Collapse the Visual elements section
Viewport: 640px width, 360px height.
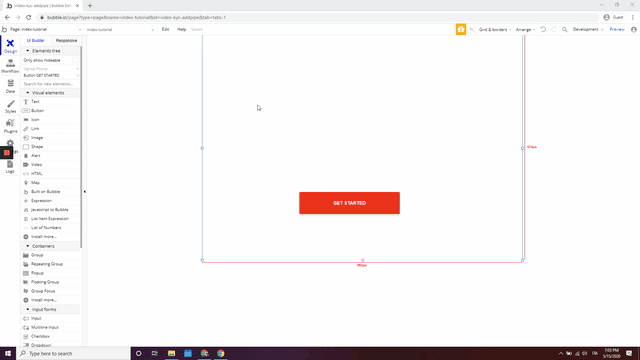28,93
